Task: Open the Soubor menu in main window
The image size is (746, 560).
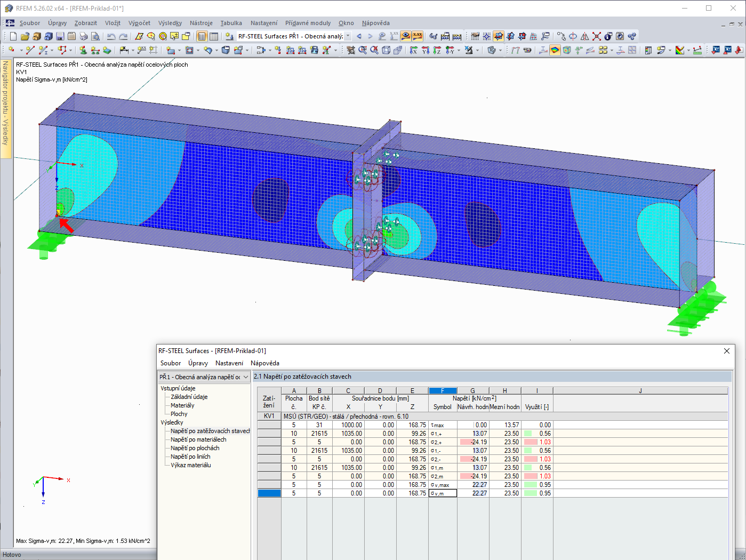Action: pos(30,23)
